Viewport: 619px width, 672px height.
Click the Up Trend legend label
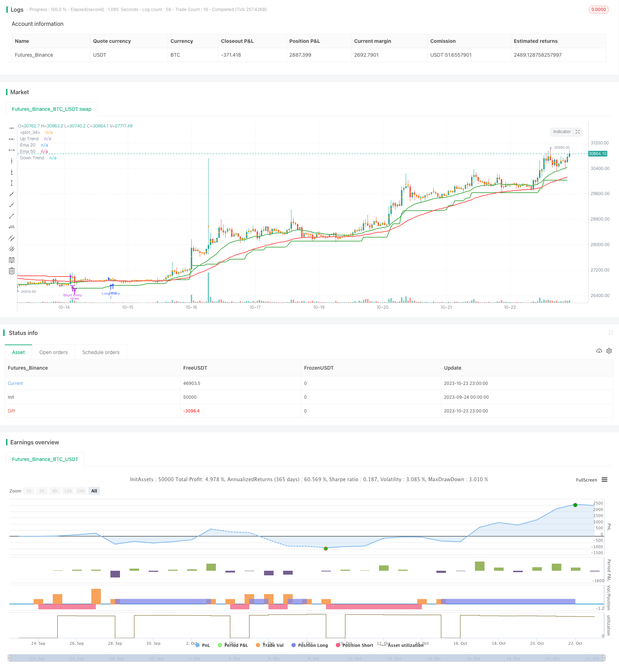[29, 139]
